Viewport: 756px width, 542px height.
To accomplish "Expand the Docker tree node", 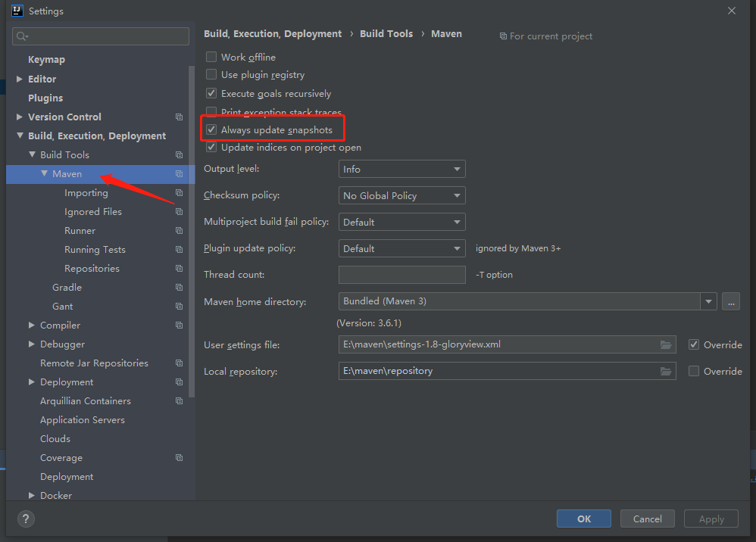I will 31,495.
